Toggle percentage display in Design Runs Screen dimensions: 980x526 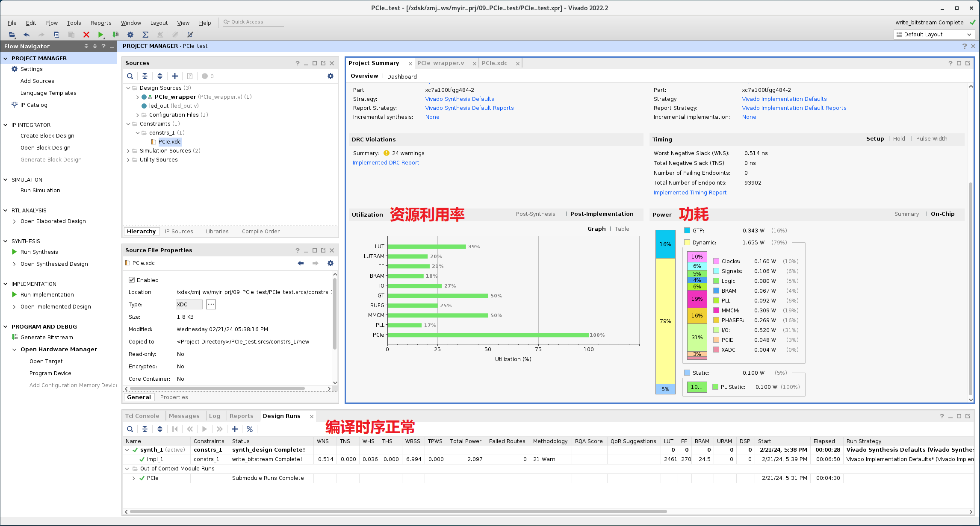250,429
